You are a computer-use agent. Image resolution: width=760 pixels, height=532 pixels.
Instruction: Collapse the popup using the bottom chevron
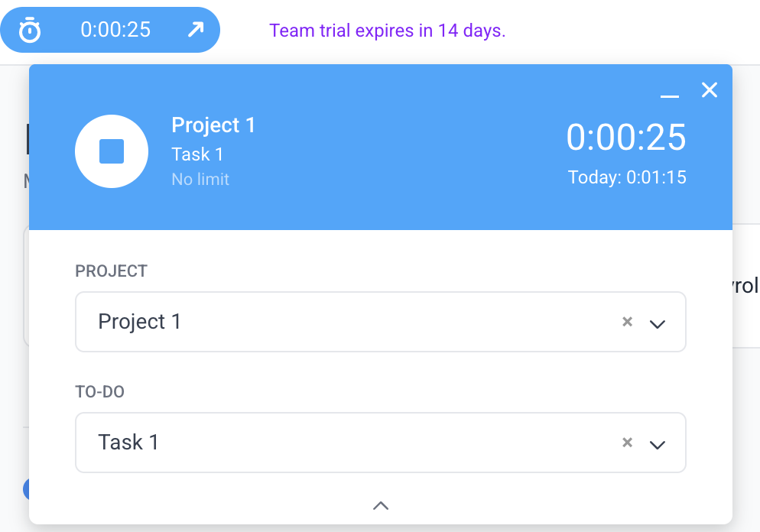(x=381, y=505)
